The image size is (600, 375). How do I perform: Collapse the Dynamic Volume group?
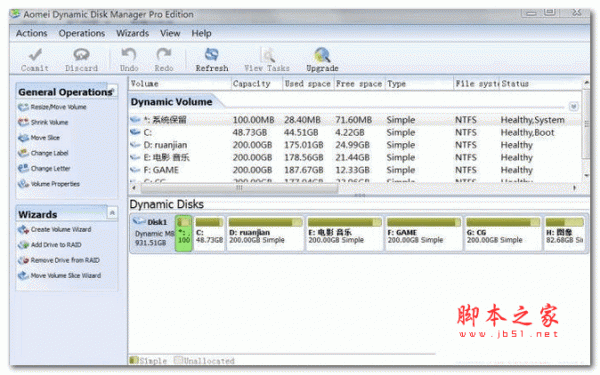[573, 106]
